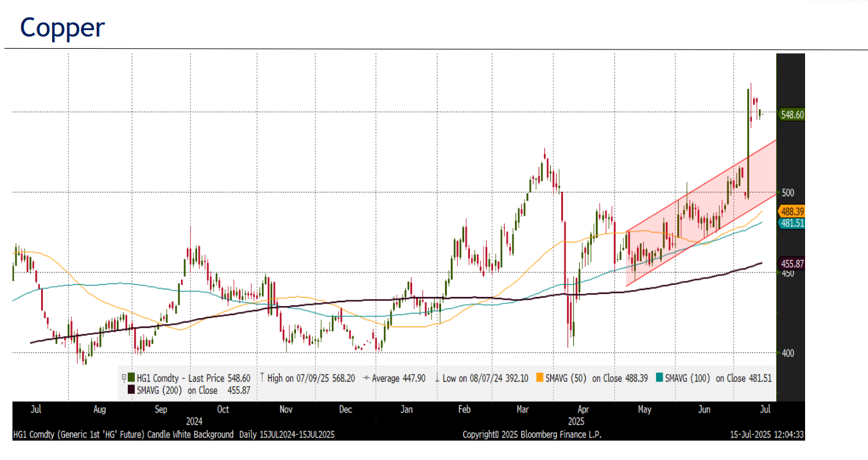Image resolution: width=868 pixels, height=460 pixels.
Task: Click the HG1 Comdty Last Price legend text
Action: tap(193, 379)
